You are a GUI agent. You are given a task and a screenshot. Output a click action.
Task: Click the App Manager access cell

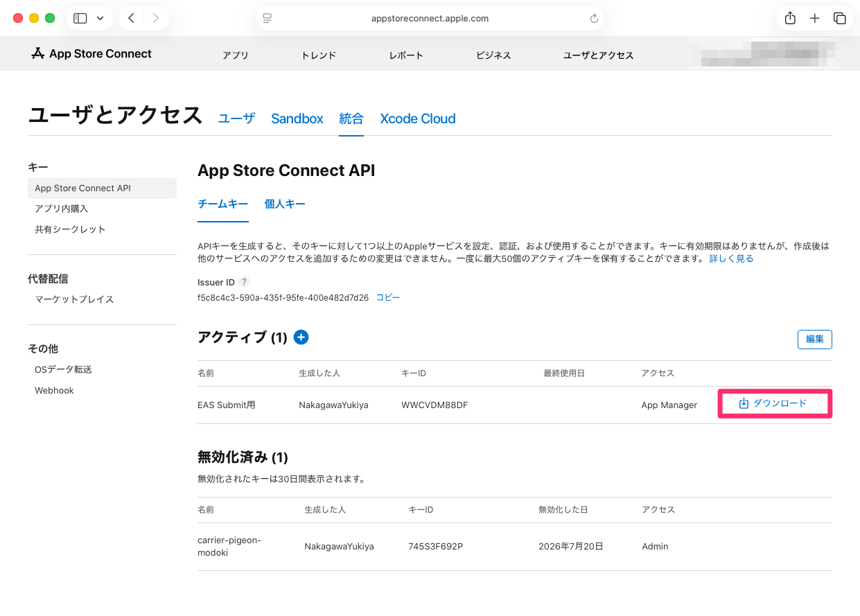click(x=669, y=405)
